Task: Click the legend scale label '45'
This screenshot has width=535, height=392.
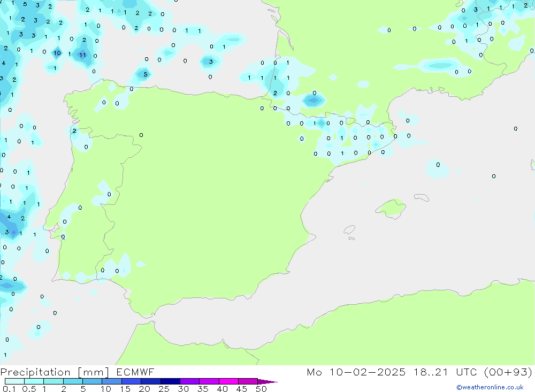Action: 242,389
